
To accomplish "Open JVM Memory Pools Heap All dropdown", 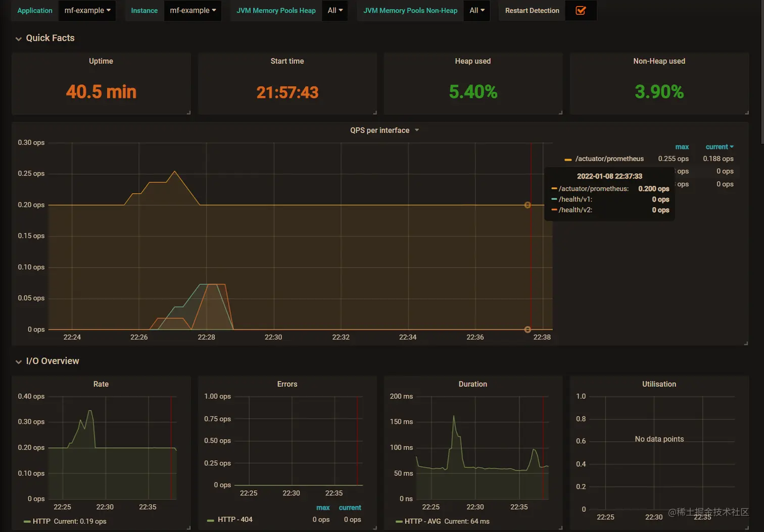I will pos(335,10).
